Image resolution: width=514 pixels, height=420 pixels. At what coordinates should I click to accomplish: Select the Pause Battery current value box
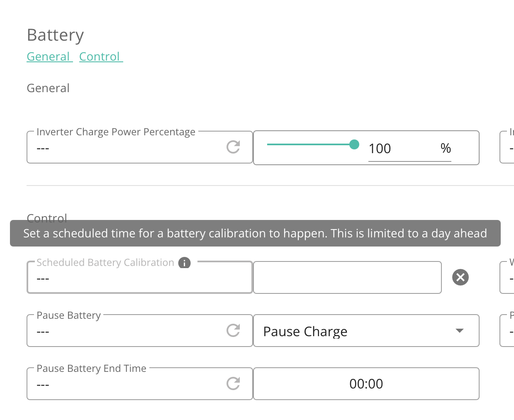[x=140, y=331]
